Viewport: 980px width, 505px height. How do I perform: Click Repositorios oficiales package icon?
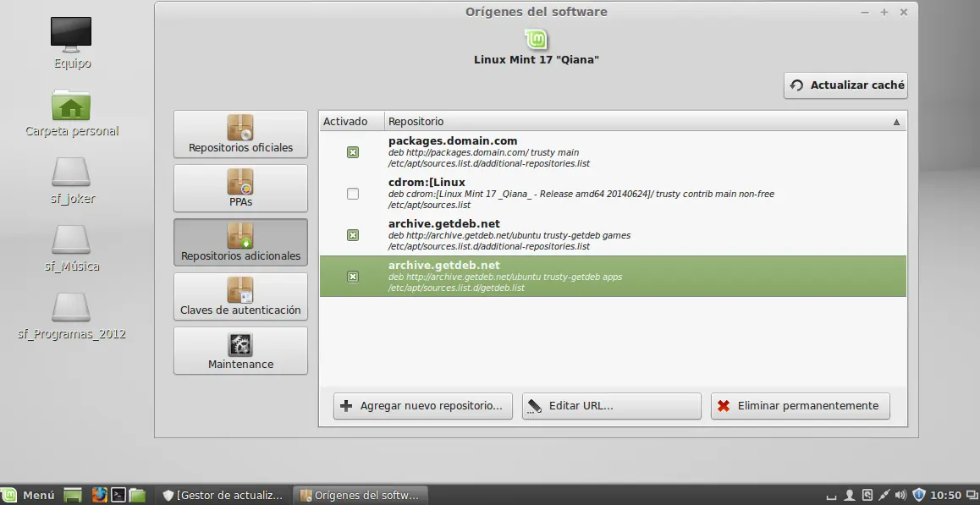coord(240,128)
